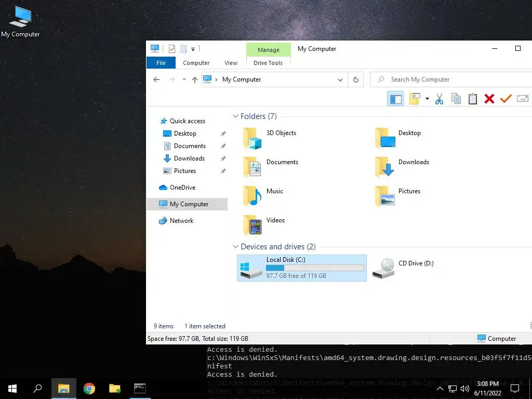Select the Videos folder
This screenshot has width=532, height=399.
click(x=263, y=225)
